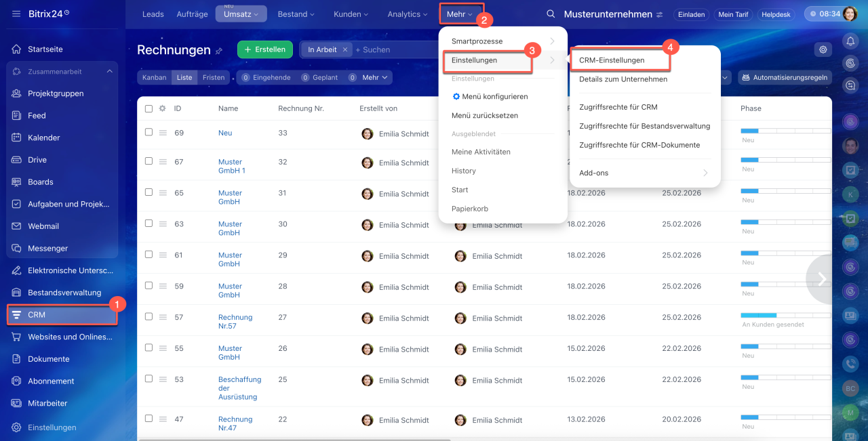Click the search magnifier icon in top bar
868x441 pixels.
click(551, 14)
